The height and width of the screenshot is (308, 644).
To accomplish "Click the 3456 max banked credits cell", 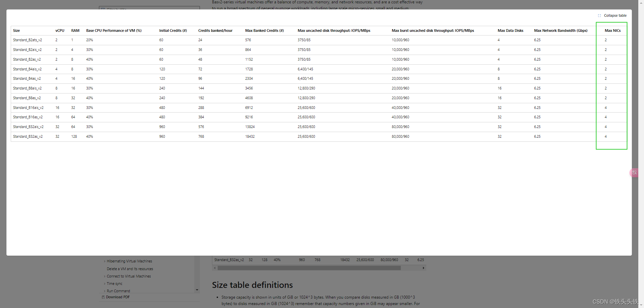I will click(x=249, y=88).
